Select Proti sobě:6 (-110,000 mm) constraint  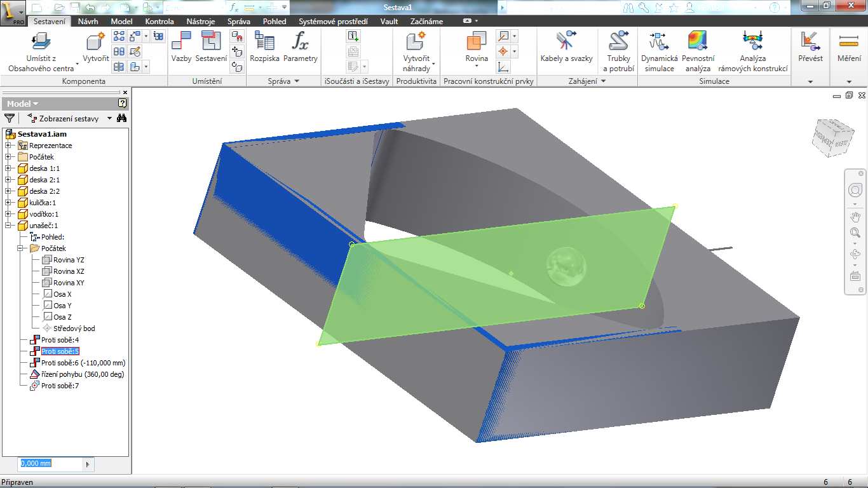pos(78,363)
